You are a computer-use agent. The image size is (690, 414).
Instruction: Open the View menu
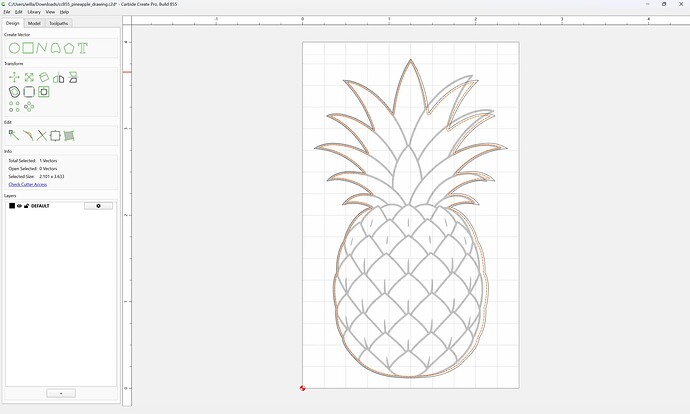[50, 12]
